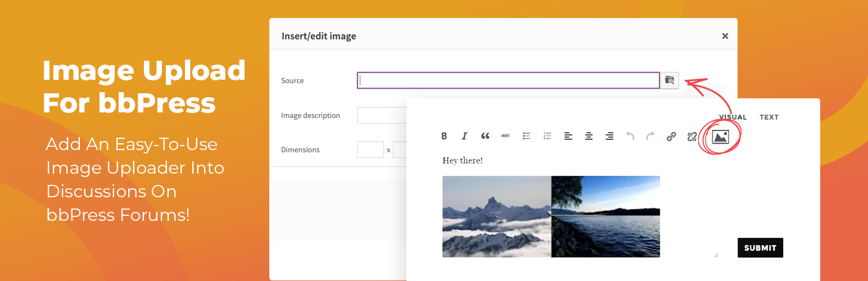Open the insert image tool

(720, 137)
